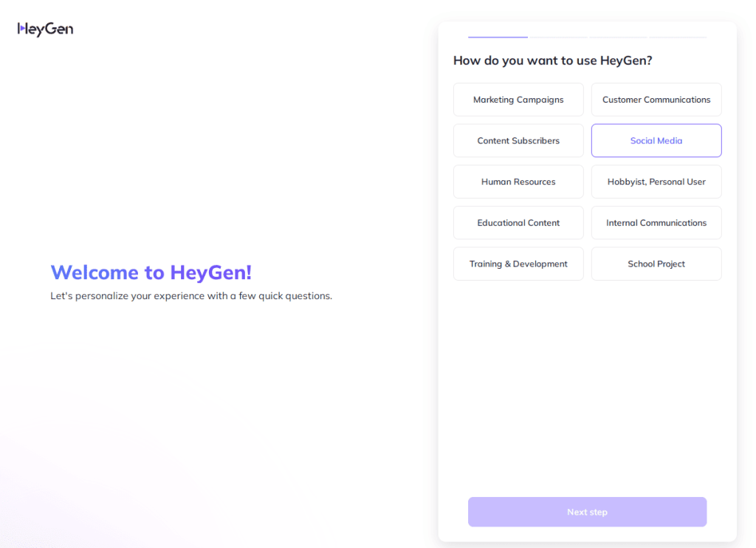Screen dimensions: 756x548
Task: Pick School Project as your use case
Action: (656, 264)
